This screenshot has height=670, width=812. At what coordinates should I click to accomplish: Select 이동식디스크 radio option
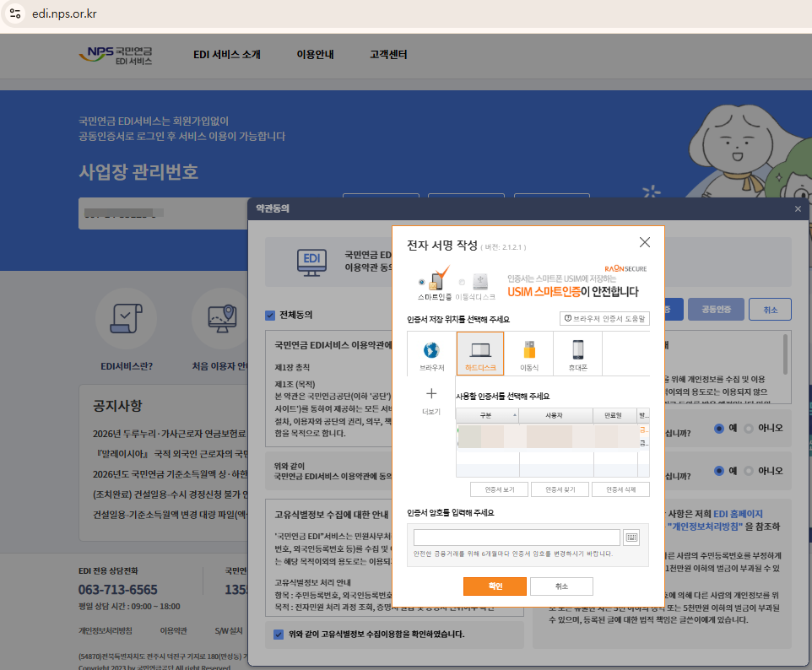[462, 282]
